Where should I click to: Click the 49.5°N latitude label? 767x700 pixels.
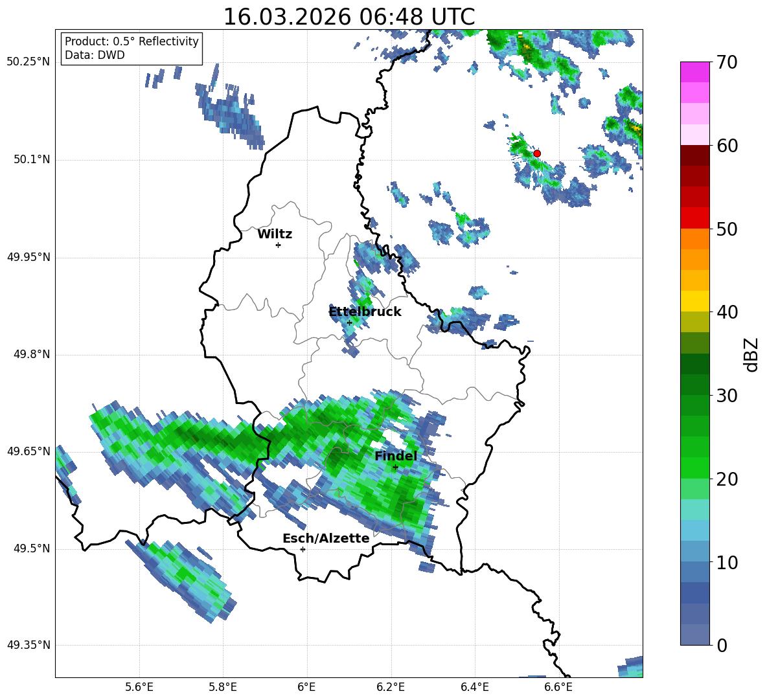point(32,548)
